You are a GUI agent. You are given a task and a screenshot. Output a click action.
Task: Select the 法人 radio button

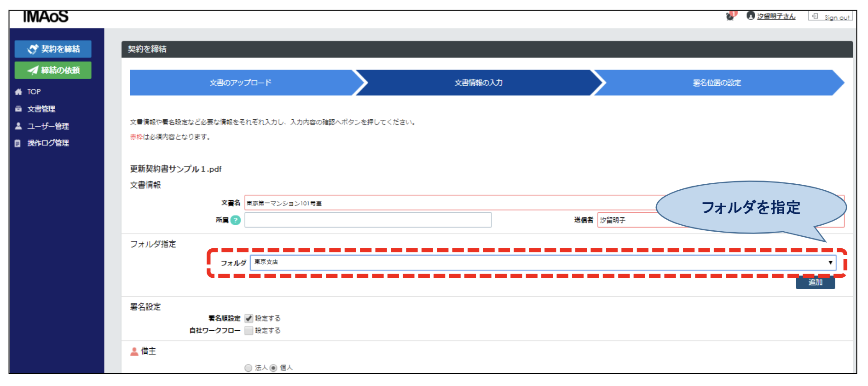tap(249, 368)
